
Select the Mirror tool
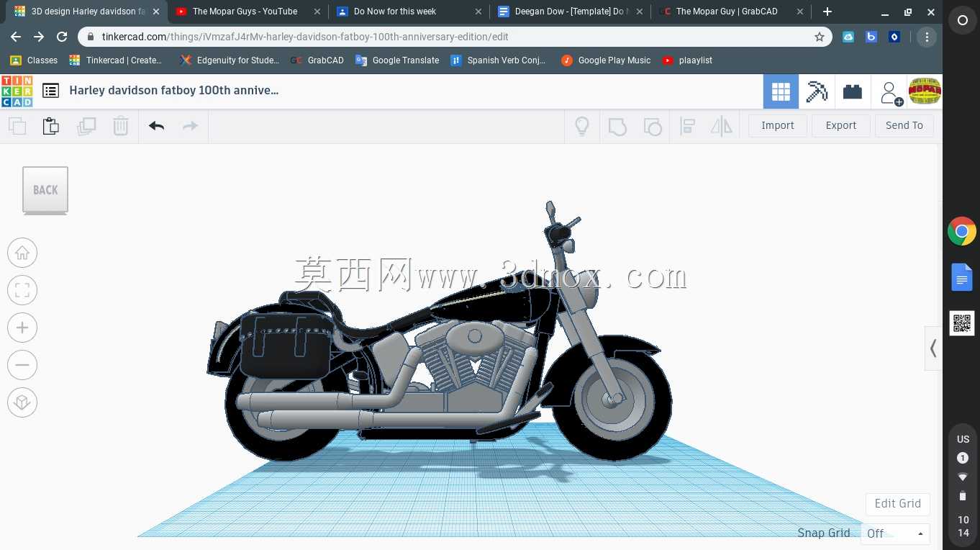(722, 126)
